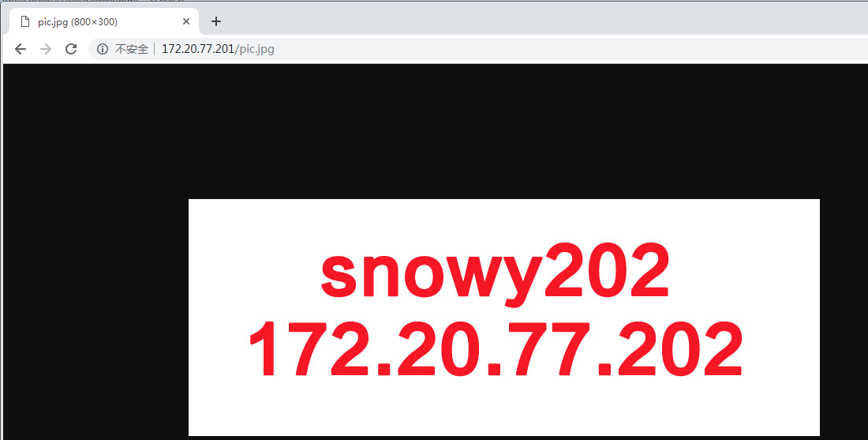Viewport: 868px width, 440px height.
Task: Click the 不安全 security label
Action: click(x=132, y=49)
